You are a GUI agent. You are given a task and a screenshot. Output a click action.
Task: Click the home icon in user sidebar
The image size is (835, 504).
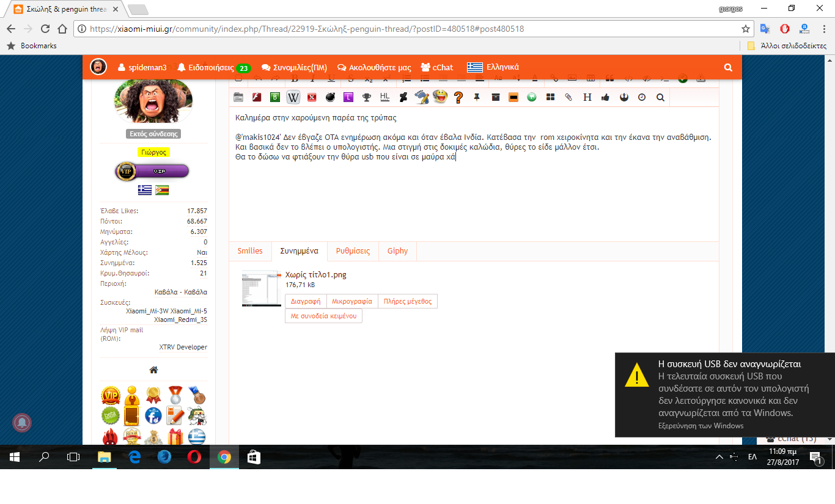click(x=153, y=370)
